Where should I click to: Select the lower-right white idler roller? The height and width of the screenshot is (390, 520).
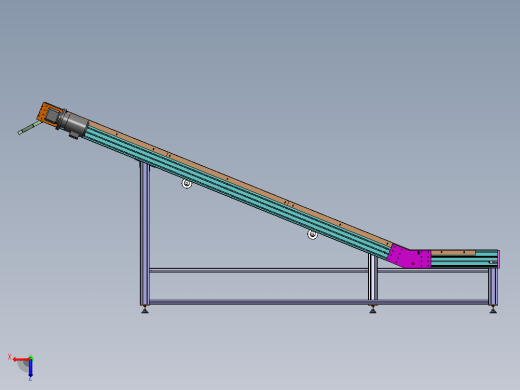[x=312, y=234]
